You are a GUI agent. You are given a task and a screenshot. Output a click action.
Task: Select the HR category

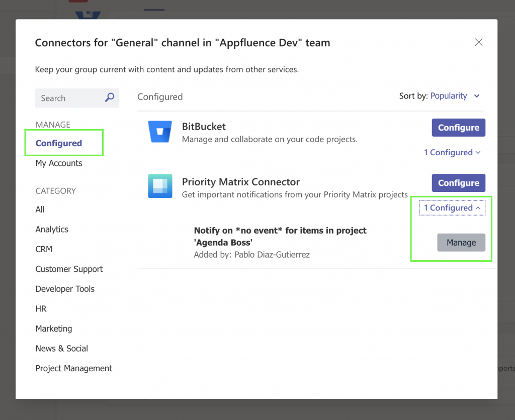click(41, 308)
